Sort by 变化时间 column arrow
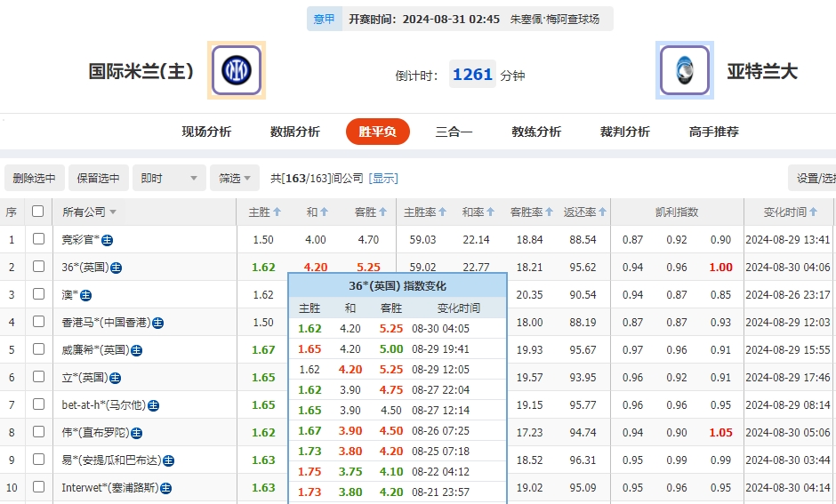 click(814, 212)
